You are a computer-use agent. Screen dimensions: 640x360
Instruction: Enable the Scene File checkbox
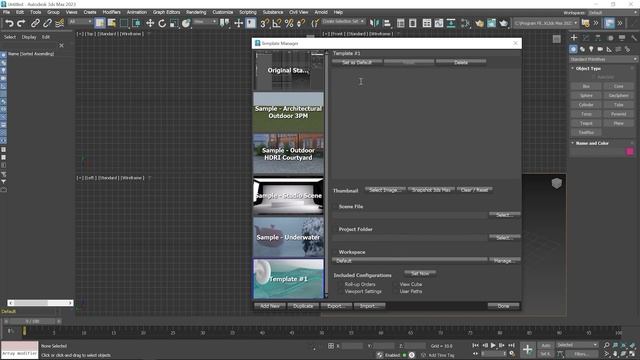(335, 207)
